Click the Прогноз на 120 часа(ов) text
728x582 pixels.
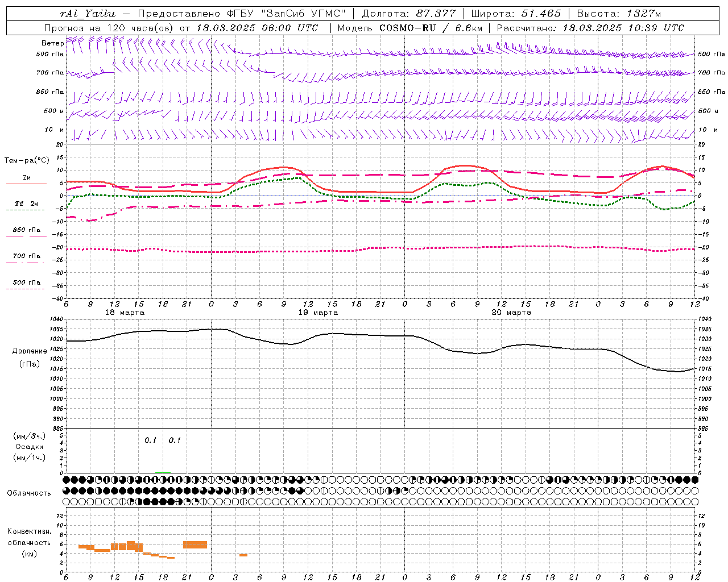(x=110, y=28)
